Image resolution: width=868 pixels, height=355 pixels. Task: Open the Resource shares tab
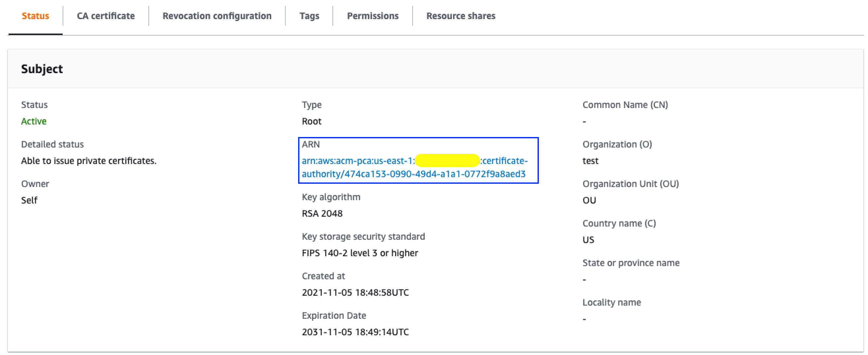click(461, 16)
